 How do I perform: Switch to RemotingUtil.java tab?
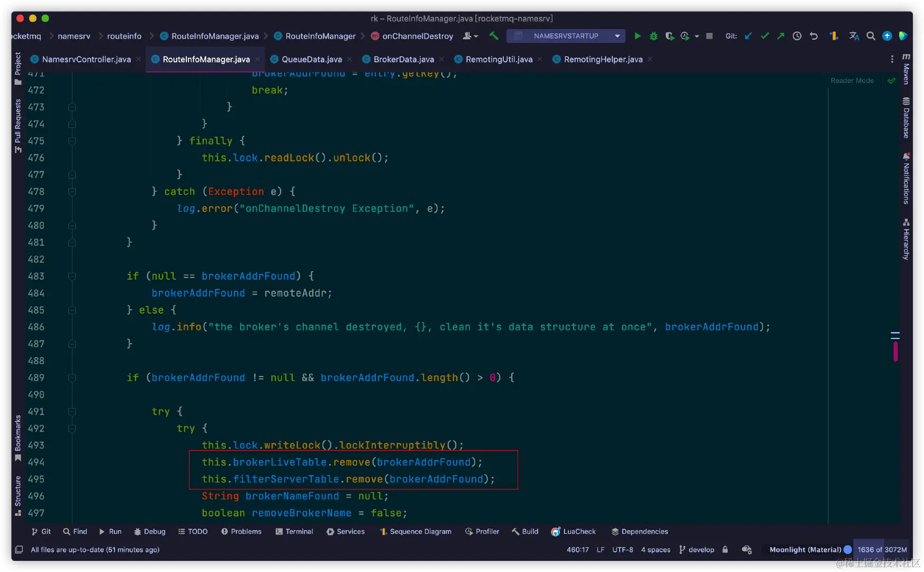499,59
